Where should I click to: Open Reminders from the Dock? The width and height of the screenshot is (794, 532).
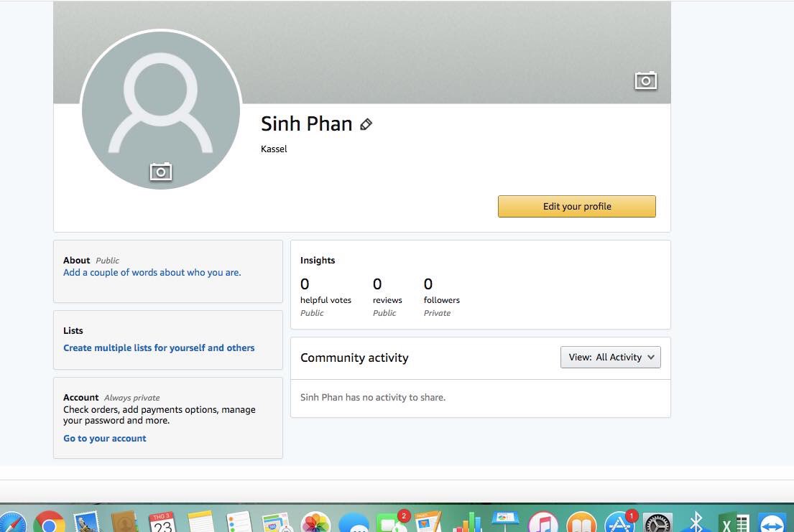point(239,523)
